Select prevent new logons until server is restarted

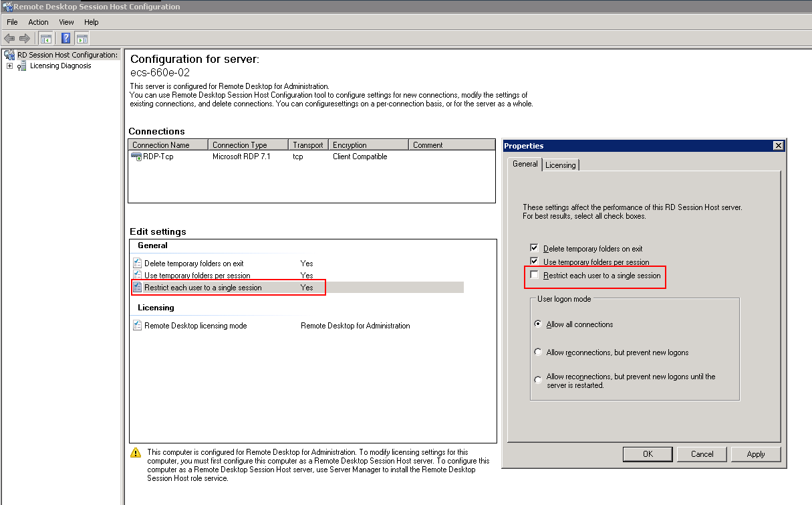[x=538, y=381]
